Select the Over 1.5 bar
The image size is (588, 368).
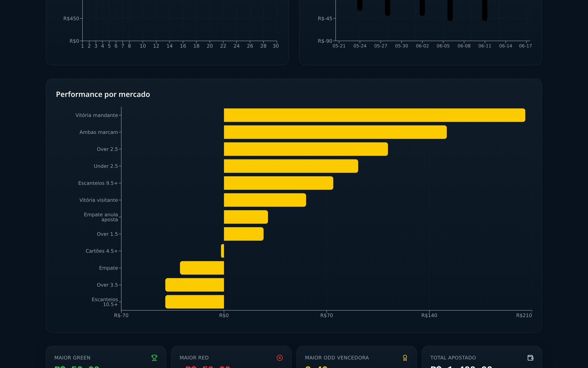244,234
